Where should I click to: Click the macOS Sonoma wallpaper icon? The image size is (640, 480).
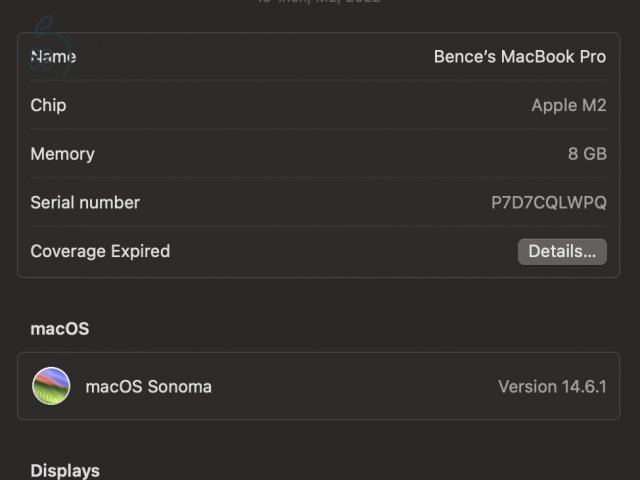51,386
